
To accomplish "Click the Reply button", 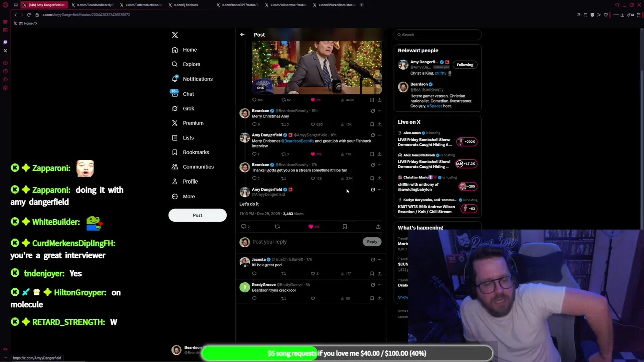I will coord(372,242).
